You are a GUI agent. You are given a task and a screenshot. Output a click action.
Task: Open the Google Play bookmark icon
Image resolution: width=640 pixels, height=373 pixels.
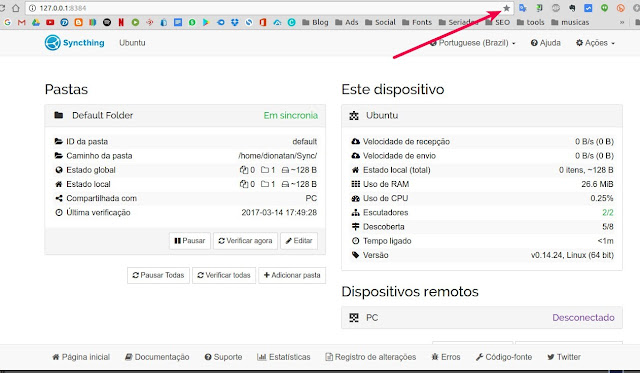coord(206,22)
